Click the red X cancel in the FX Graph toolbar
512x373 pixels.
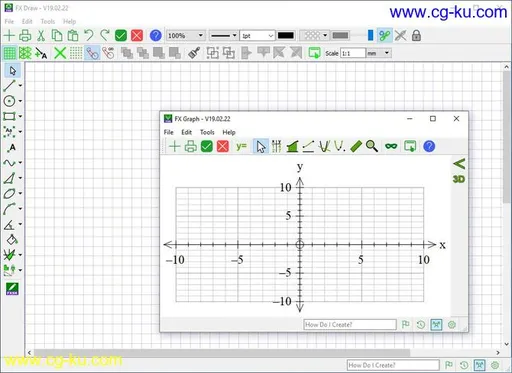[223, 146]
